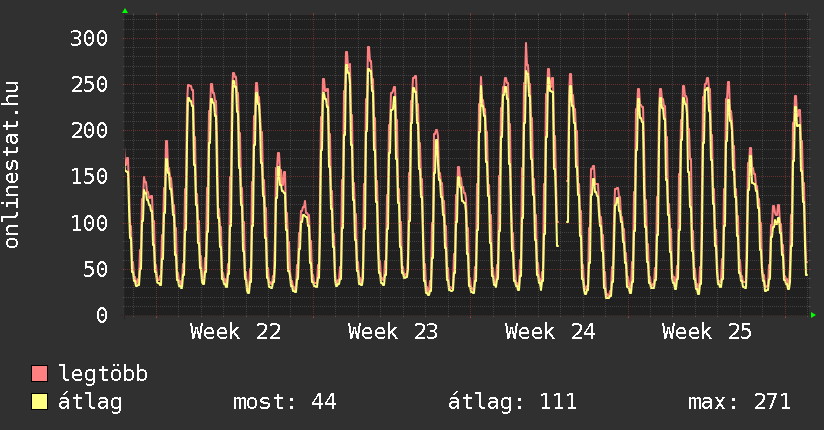This screenshot has width=824, height=430.
Task: Click the 0 y-axis tick label
Action: (x=102, y=315)
